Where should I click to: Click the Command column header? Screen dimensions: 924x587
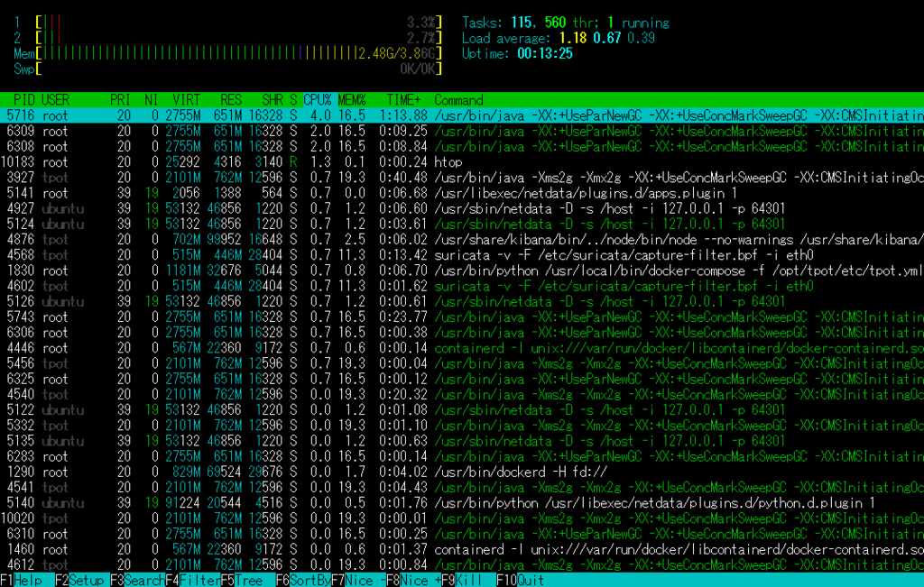coord(458,100)
